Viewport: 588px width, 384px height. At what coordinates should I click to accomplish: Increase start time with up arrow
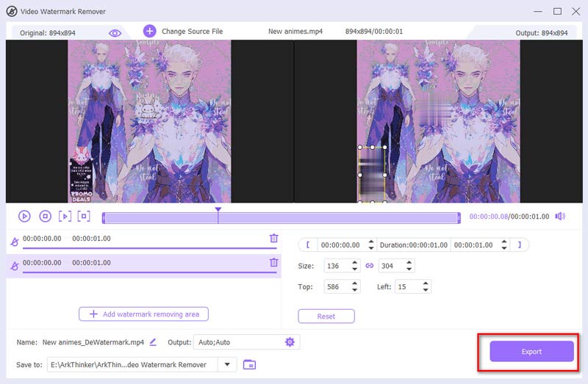[371, 242]
